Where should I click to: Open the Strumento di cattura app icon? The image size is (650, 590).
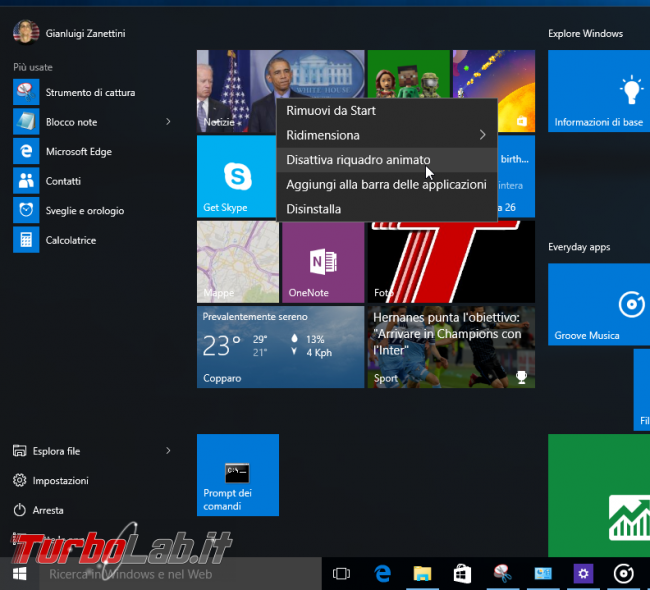(x=26, y=92)
